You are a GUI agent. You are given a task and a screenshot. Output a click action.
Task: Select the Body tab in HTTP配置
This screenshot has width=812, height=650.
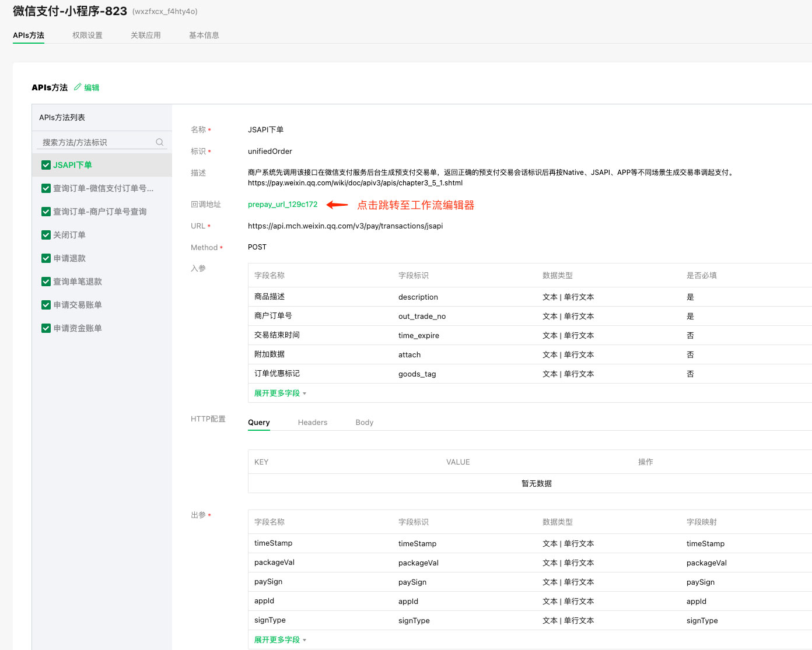tap(365, 422)
